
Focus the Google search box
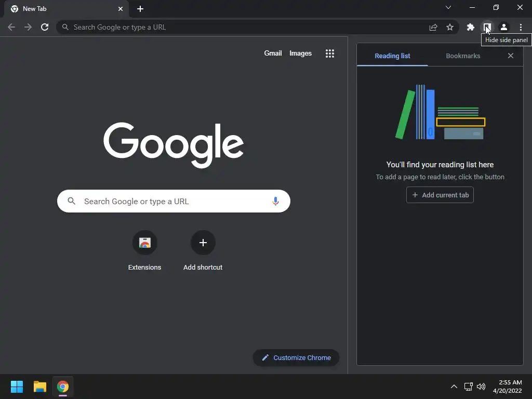174,201
